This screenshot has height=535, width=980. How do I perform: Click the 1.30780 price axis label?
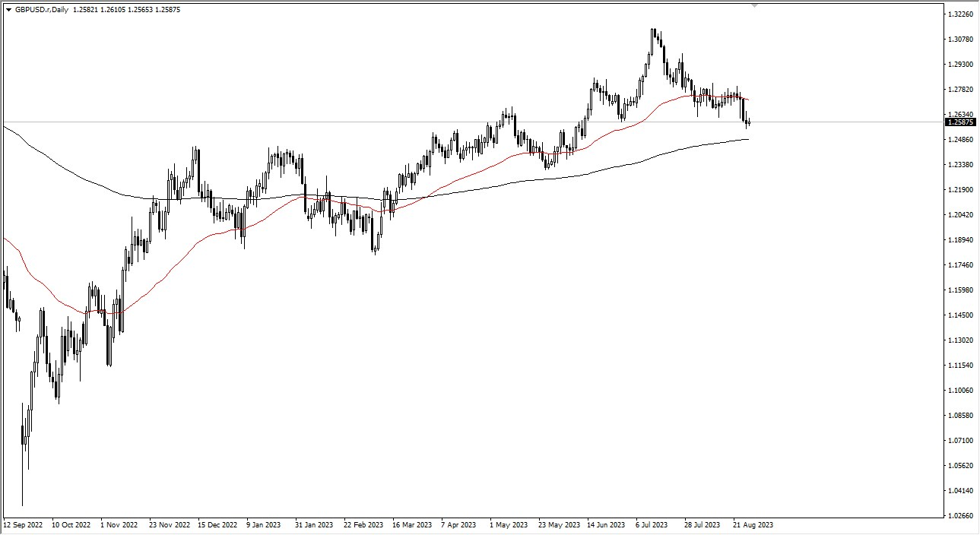960,40
